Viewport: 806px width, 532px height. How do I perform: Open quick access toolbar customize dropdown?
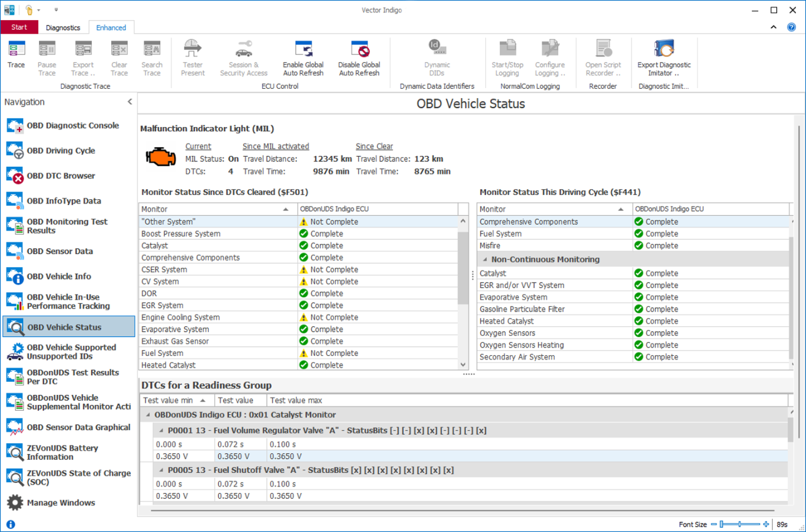point(56,10)
